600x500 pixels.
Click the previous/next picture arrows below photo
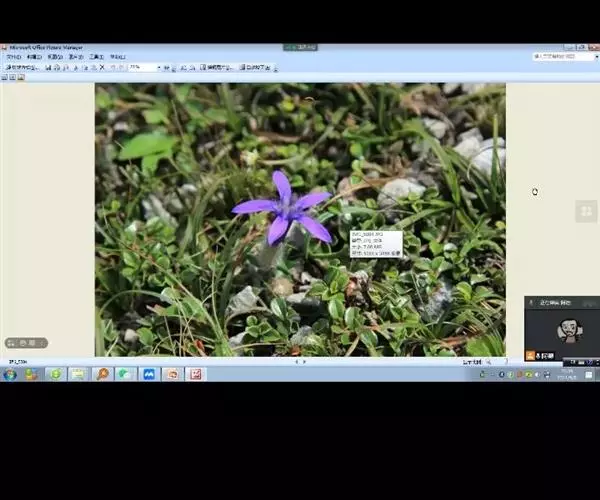[299, 362]
